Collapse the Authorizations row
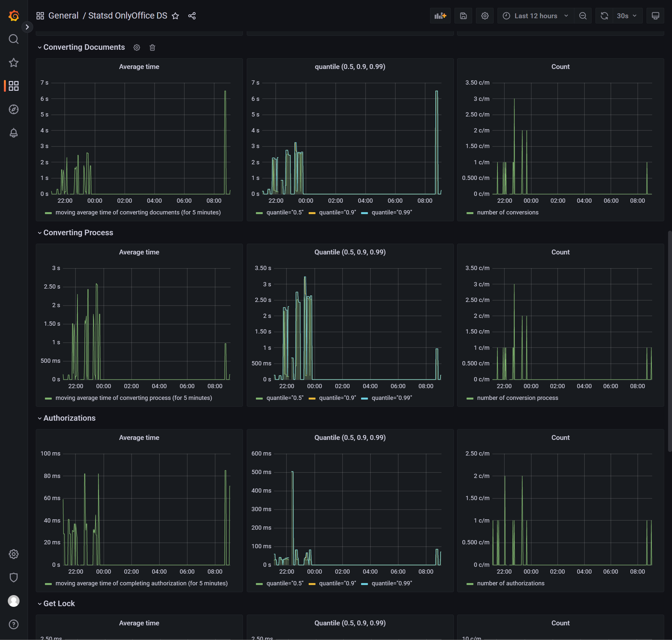The width and height of the screenshot is (672, 640). [x=69, y=418]
